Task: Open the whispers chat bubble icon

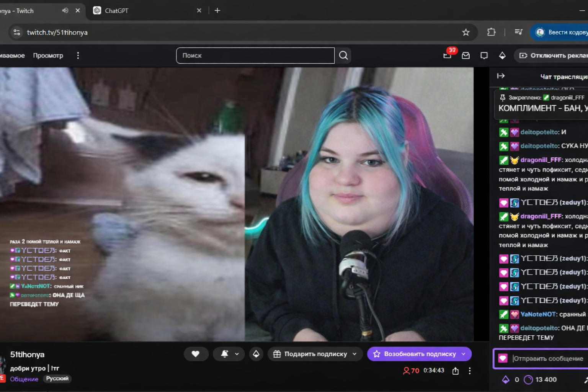Action: tap(484, 56)
